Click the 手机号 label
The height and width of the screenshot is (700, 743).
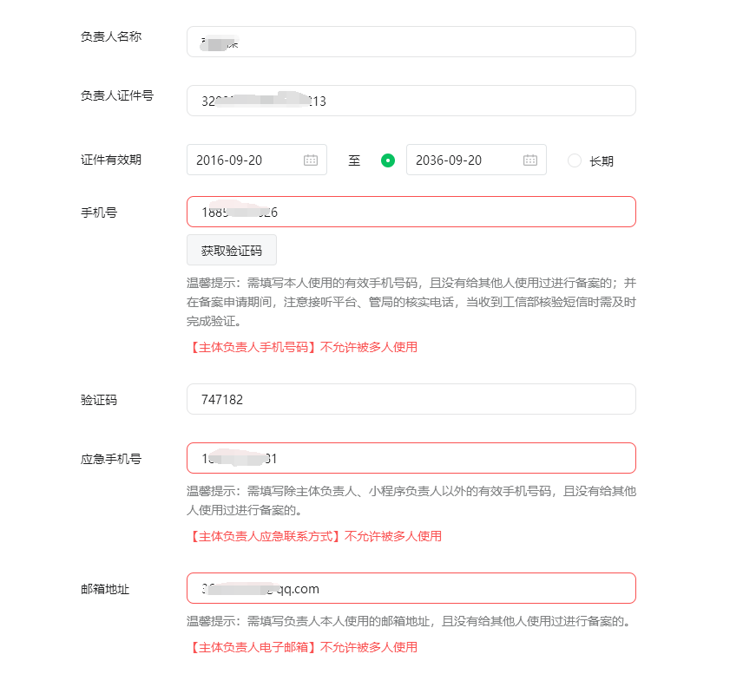tap(99, 213)
